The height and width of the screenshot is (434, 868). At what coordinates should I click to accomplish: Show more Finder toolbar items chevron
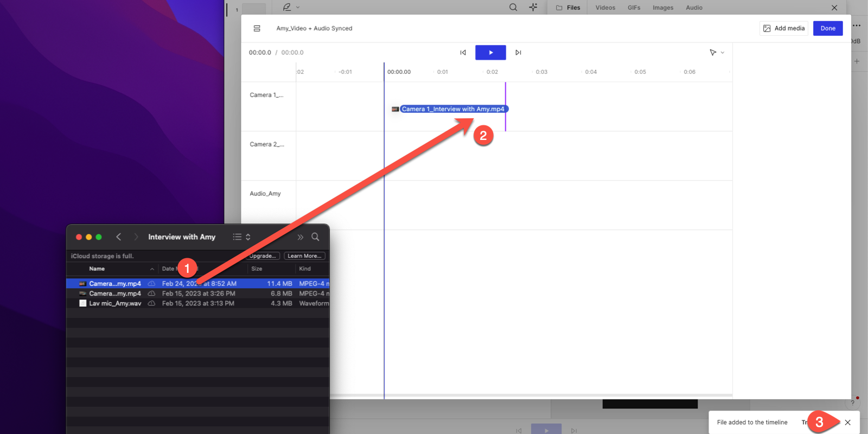(x=300, y=237)
